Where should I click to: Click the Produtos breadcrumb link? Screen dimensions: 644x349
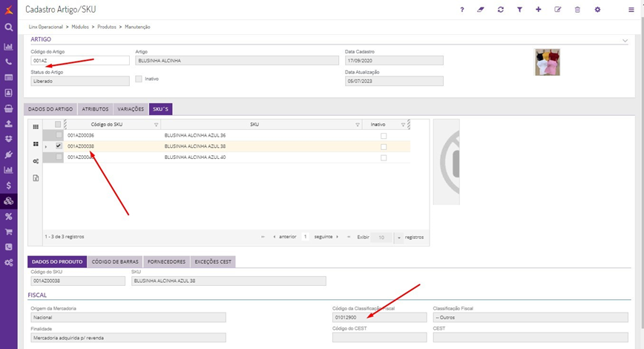pos(107,27)
